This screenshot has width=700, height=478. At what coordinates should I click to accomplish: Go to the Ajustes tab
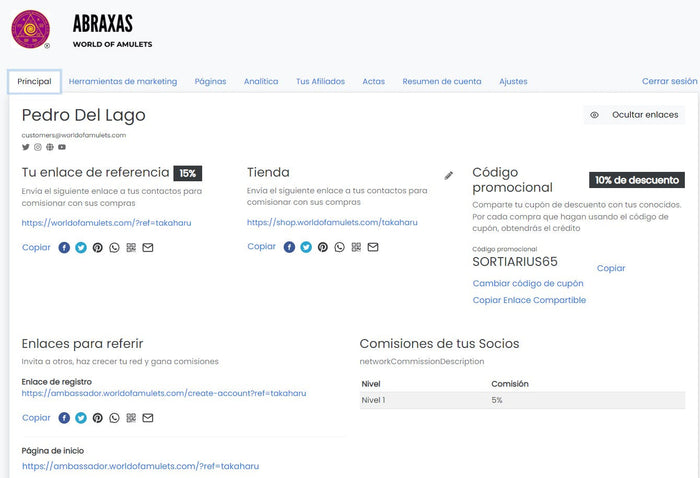513,82
